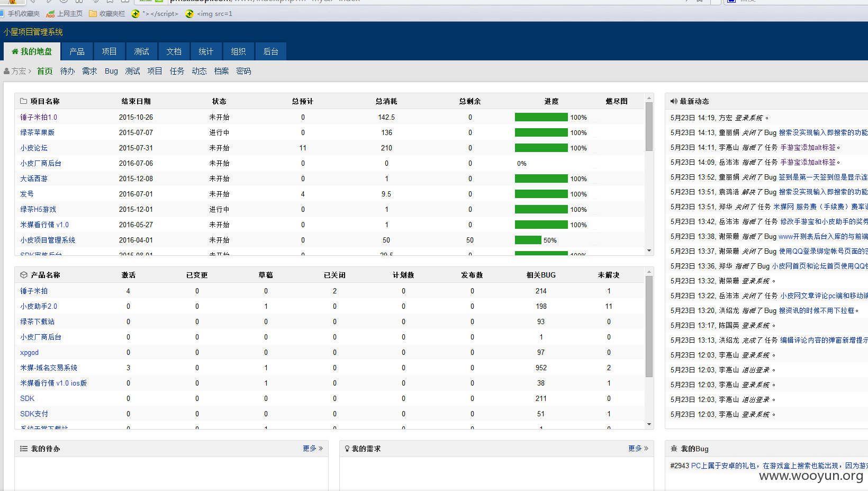Click project list scrollbar up arrow
Viewport: 868px width, 491px height.
(649, 99)
